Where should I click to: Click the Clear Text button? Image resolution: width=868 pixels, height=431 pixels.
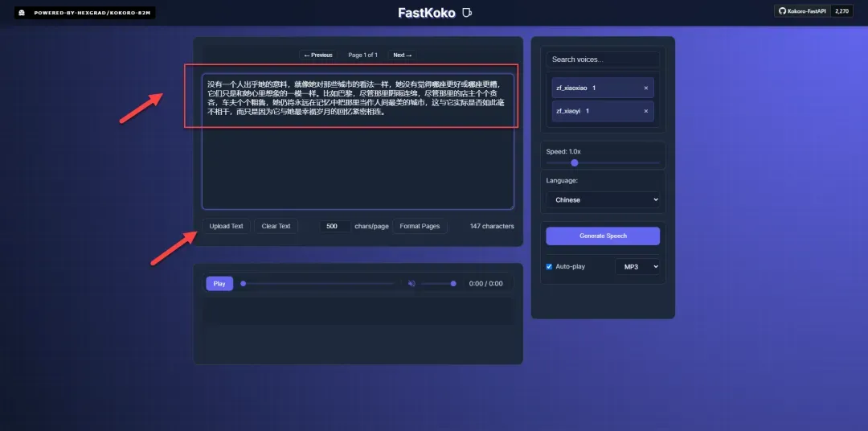(276, 226)
